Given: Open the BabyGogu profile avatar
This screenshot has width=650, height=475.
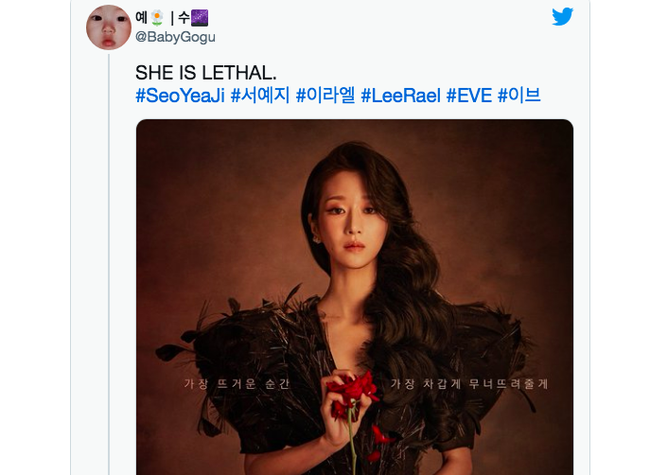Looking at the screenshot, I should click(x=109, y=27).
